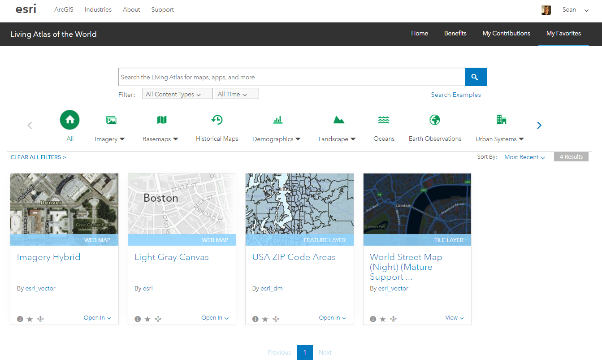Open the Denver Imagery Hybrid thumbnail

[65, 209]
